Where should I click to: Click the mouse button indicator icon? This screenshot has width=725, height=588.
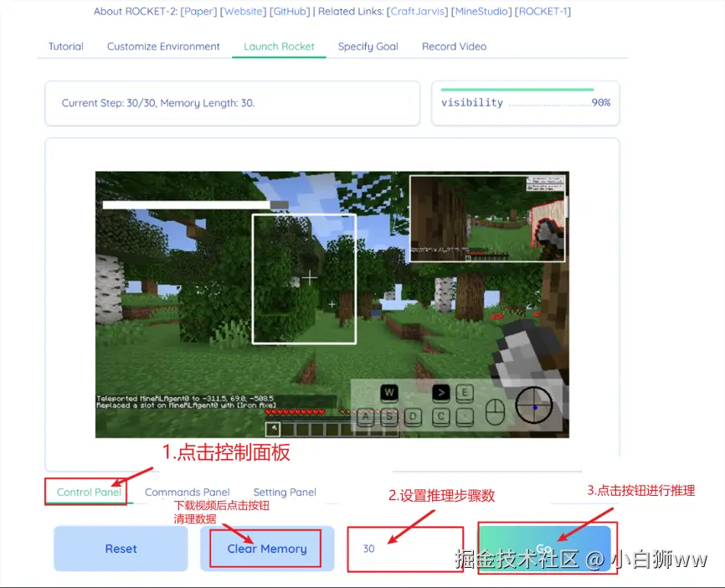(495, 412)
